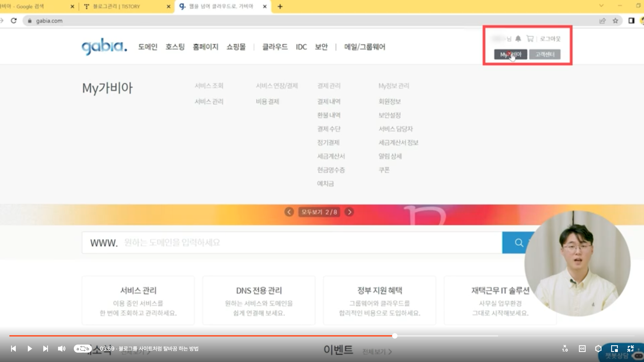Switch to the TISTORY browser tab

point(117,6)
